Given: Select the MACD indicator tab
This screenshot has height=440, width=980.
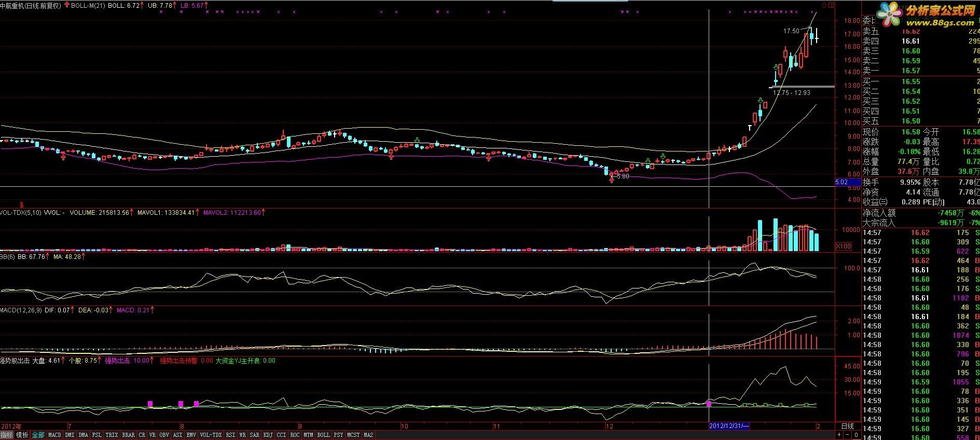Looking at the screenshot, I should point(54,435).
